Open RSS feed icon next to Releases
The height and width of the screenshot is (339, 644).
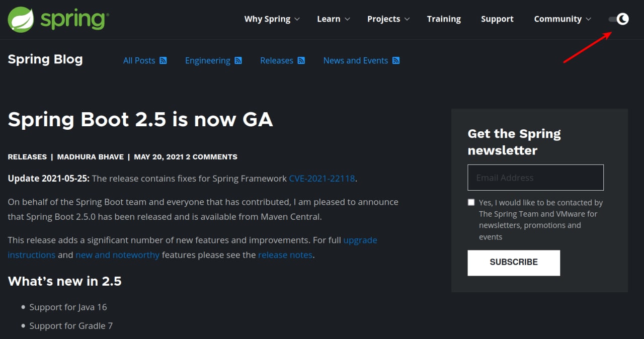point(301,60)
